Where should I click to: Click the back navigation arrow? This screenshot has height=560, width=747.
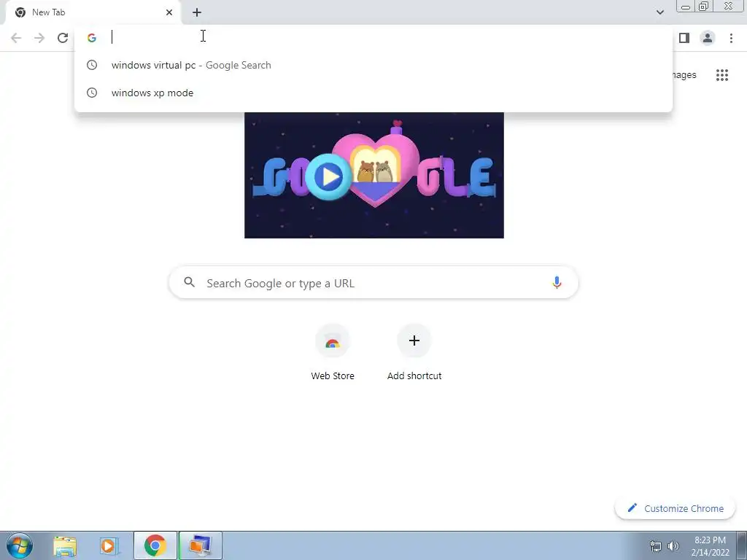(16, 38)
